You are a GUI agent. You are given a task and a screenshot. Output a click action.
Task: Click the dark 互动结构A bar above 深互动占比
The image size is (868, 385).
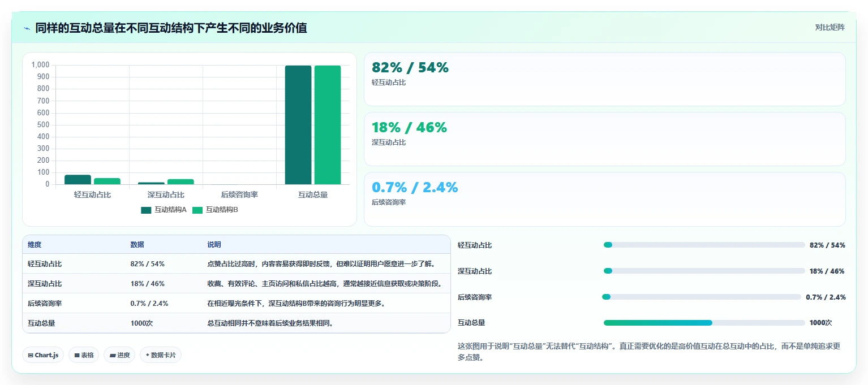(151, 183)
